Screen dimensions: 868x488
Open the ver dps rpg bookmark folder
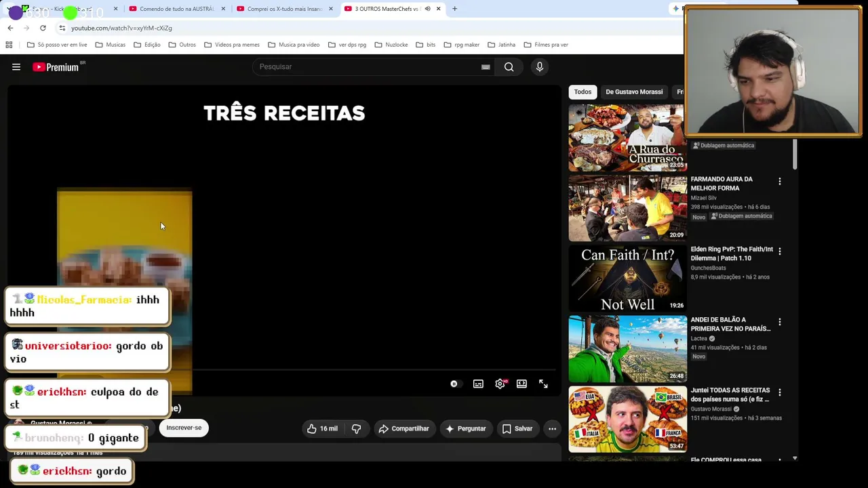(347, 45)
